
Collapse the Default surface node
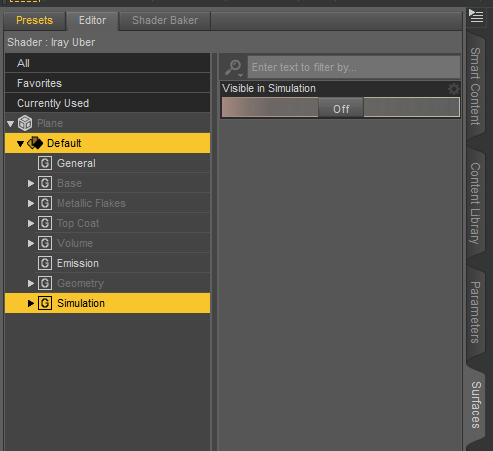click(20, 144)
